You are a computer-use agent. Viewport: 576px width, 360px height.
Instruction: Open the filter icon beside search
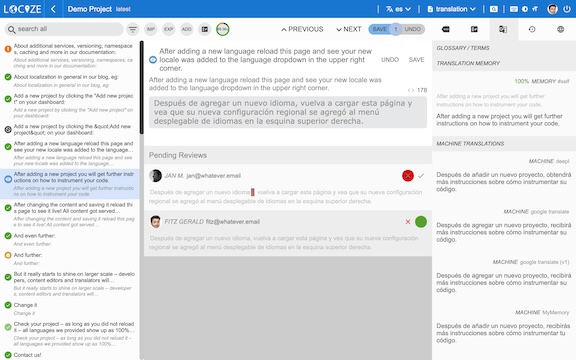pyautogui.click(x=133, y=29)
